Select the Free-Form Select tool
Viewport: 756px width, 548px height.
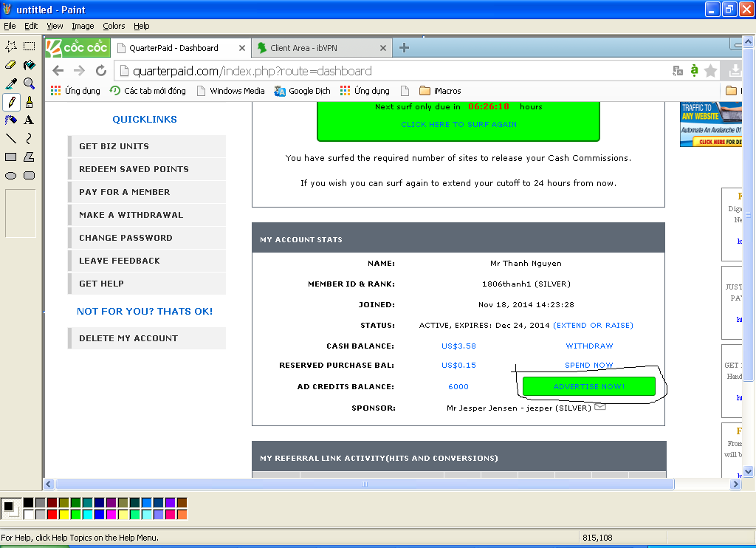pos(11,47)
